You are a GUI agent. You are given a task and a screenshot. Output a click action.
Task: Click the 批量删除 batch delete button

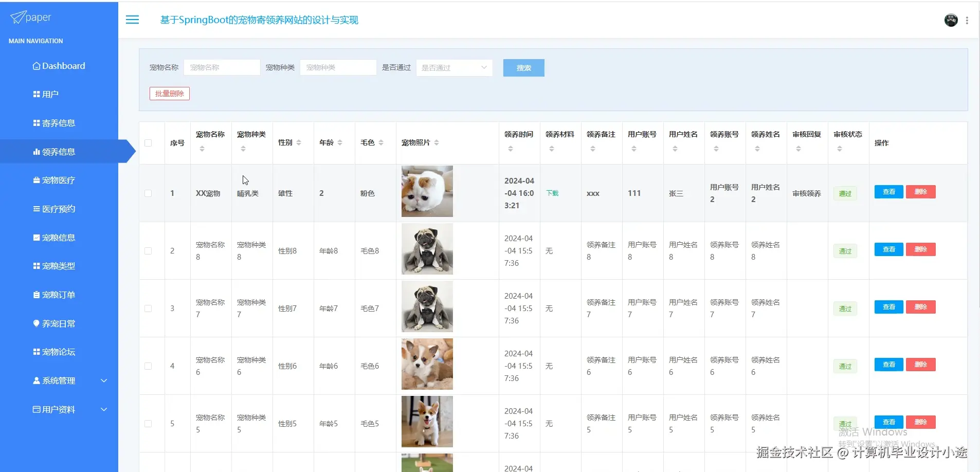170,94
